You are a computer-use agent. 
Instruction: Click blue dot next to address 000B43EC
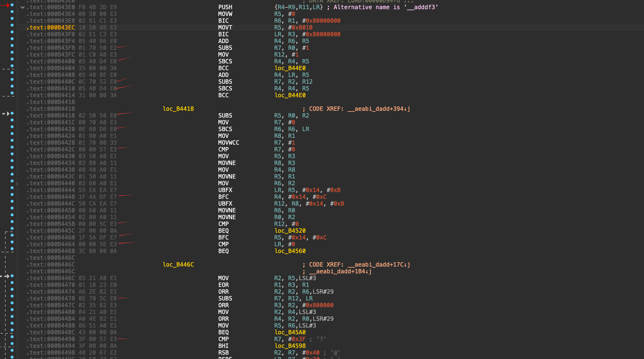[x=12, y=25]
